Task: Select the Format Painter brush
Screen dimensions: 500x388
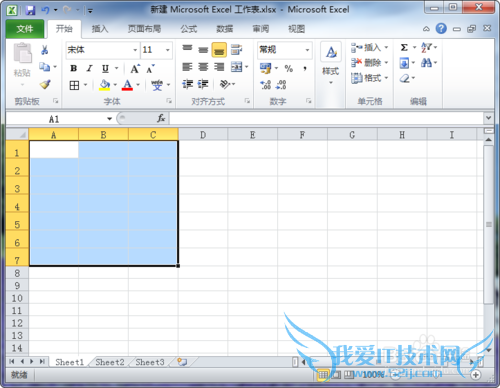Action: coord(45,84)
